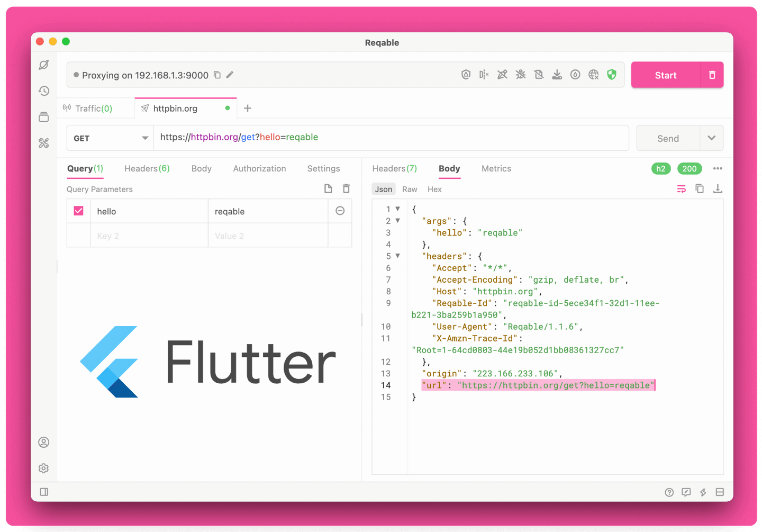Select the Raw view mode

[x=410, y=190]
